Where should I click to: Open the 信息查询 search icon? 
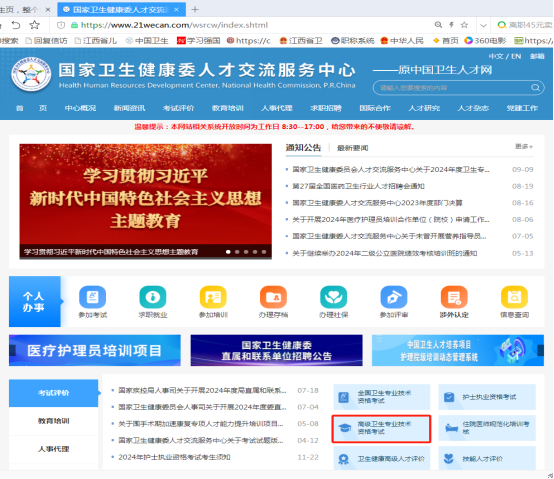tap(514, 297)
